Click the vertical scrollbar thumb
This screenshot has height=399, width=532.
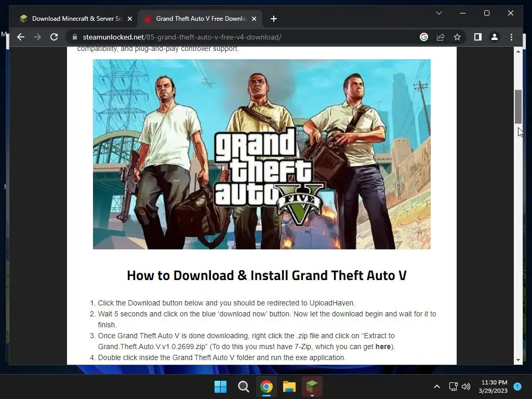pyautogui.click(x=518, y=107)
